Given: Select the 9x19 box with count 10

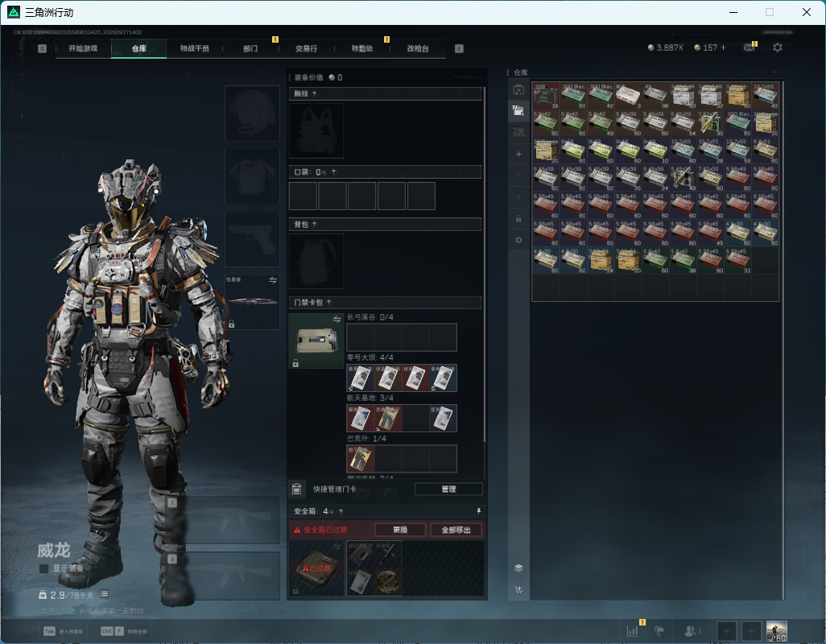Looking at the screenshot, I should 655,150.
